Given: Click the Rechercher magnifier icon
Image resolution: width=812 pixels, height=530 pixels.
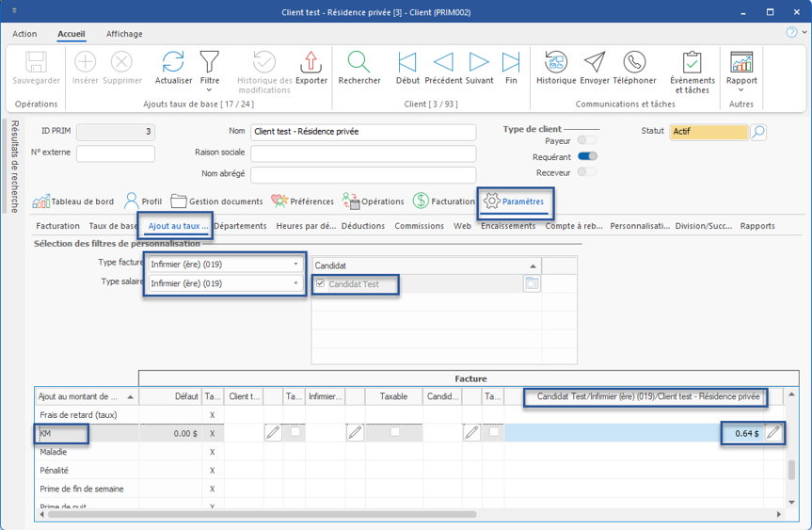Looking at the screenshot, I should [x=358, y=62].
